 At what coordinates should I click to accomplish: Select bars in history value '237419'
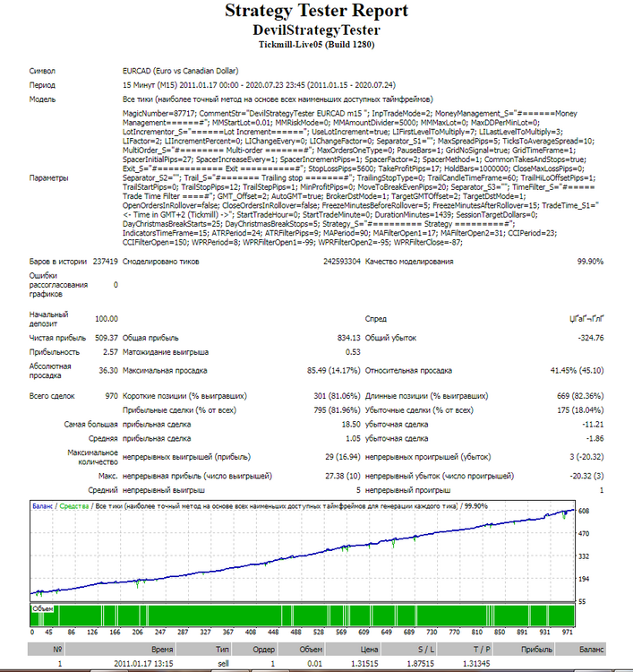coord(106,262)
